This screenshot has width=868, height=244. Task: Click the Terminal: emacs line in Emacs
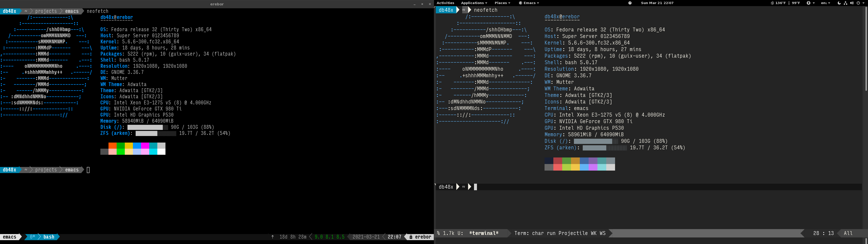click(566, 108)
